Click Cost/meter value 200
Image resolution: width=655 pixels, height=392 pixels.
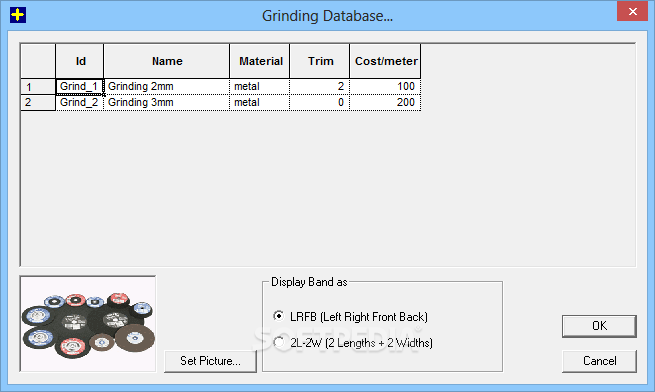[x=385, y=102]
